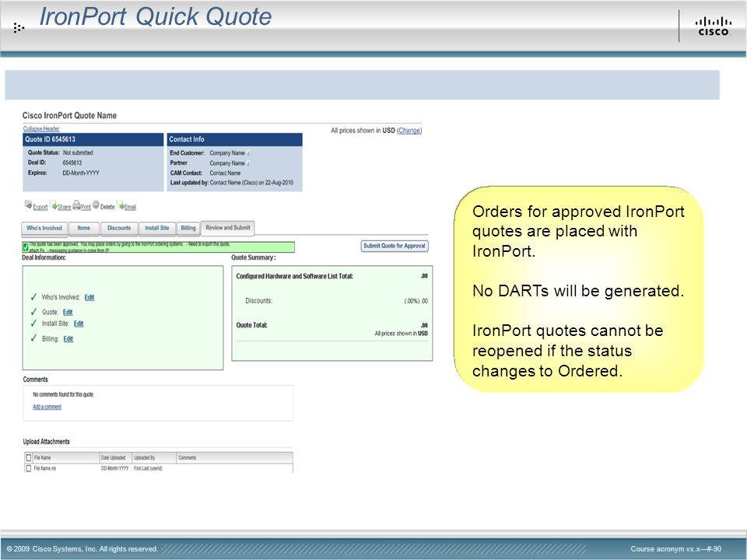Image resolution: width=747 pixels, height=560 pixels.
Task: Click the Quote ID 6545613 header
Action: click(x=93, y=139)
